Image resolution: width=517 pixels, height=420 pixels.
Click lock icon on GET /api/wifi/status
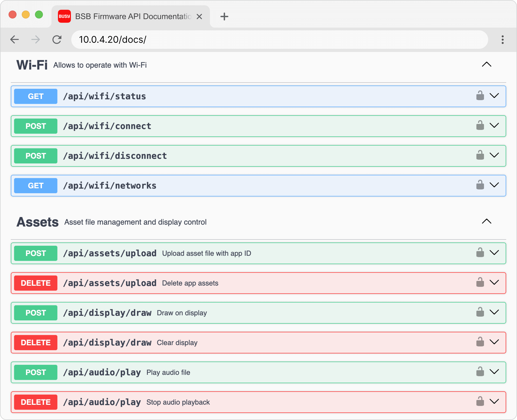tap(480, 96)
